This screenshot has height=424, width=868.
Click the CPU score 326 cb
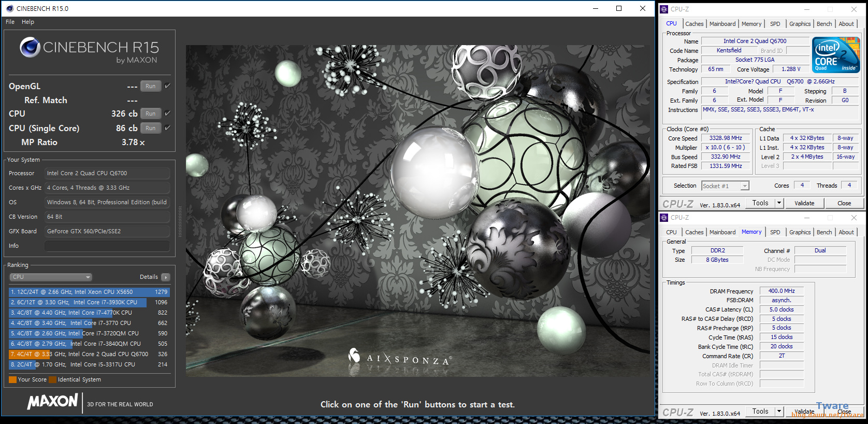124,114
